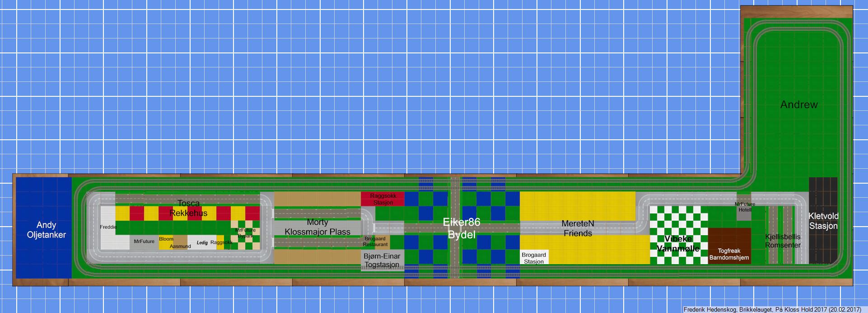Click the Tosca Rekkehus label
The height and width of the screenshot is (313, 868).
(x=188, y=208)
